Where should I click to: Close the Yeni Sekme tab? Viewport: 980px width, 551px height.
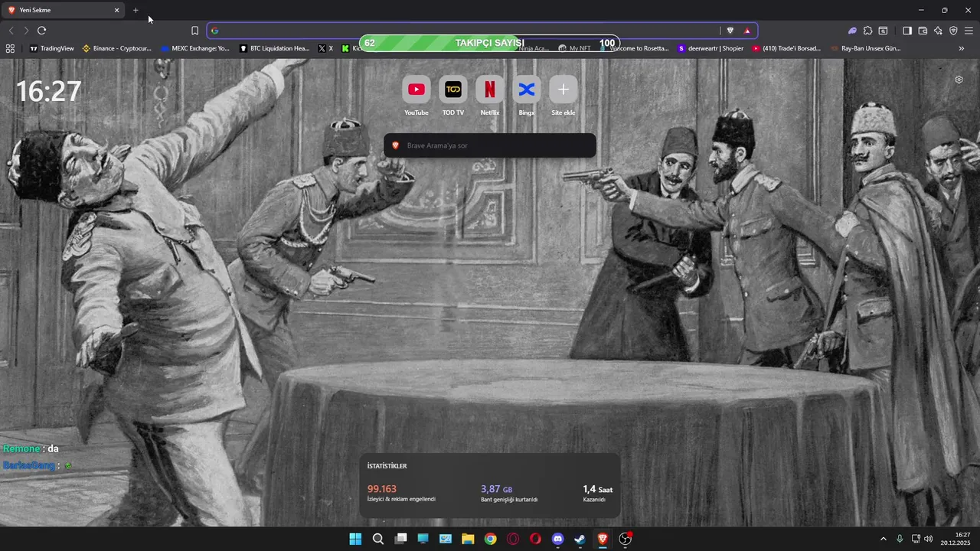(116, 10)
